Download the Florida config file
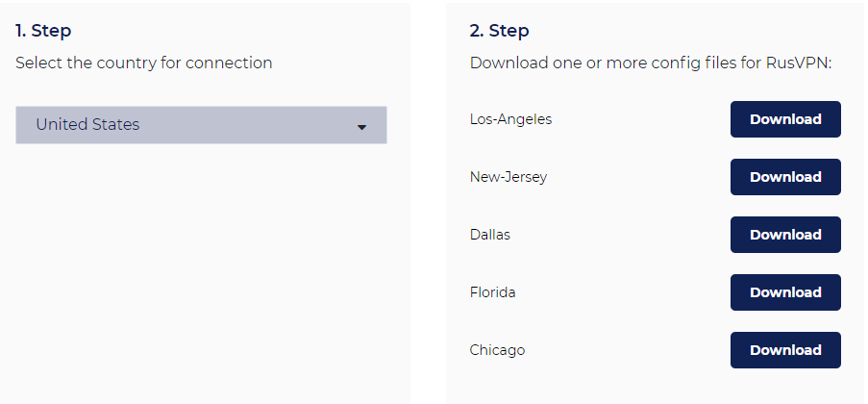The width and height of the screenshot is (868, 404). coord(785,292)
